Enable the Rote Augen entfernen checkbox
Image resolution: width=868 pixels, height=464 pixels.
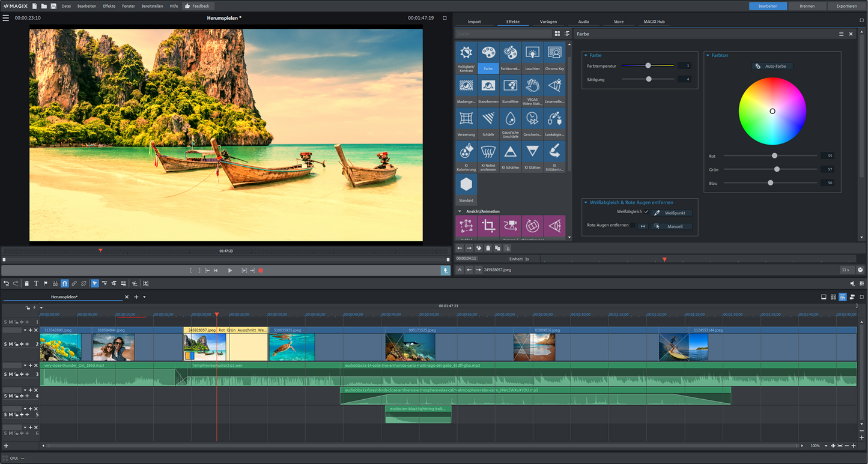[633, 225]
